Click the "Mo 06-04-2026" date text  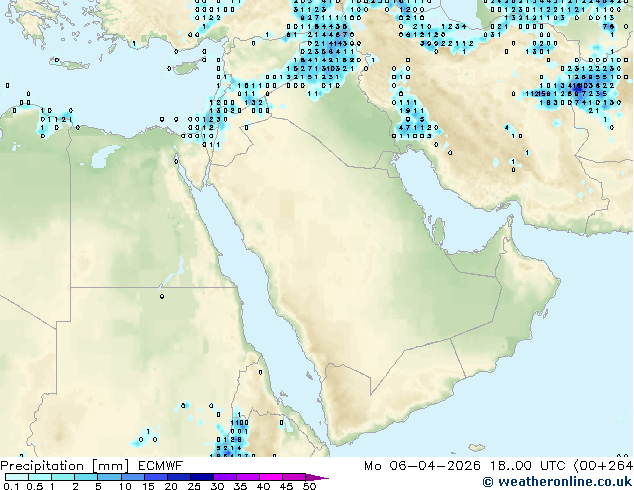click(423, 466)
